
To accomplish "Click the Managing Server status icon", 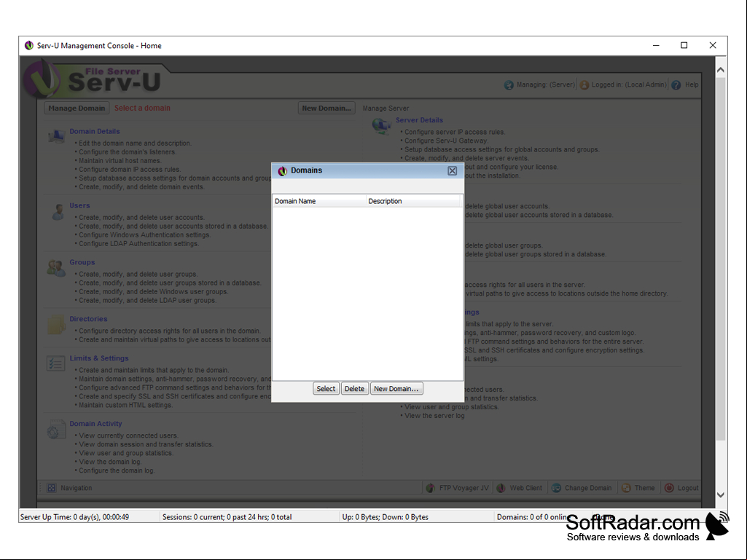I will click(509, 85).
